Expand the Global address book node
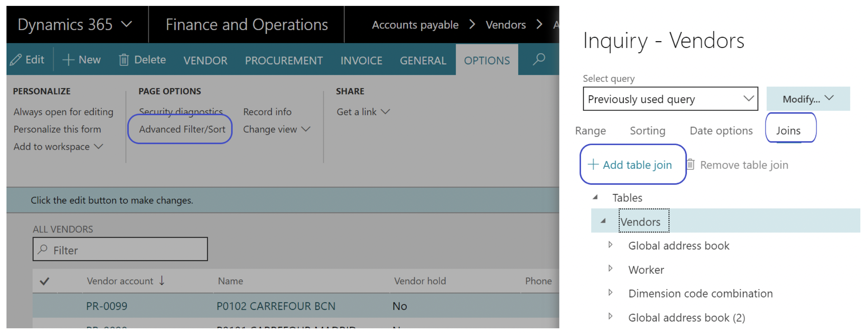 click(x=610, y=245)
